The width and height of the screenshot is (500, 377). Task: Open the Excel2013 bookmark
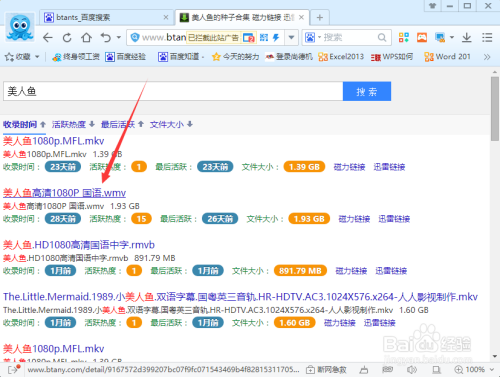coord(341,57)
